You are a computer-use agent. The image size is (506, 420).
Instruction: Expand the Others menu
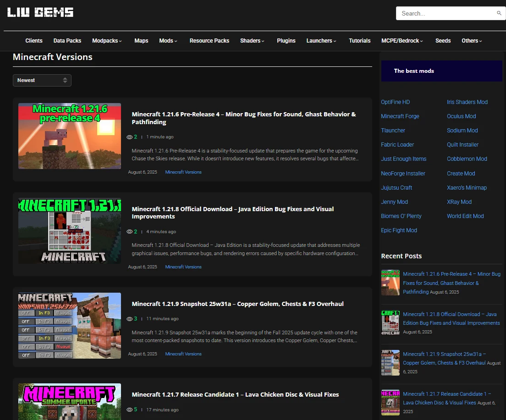(472, 41)
